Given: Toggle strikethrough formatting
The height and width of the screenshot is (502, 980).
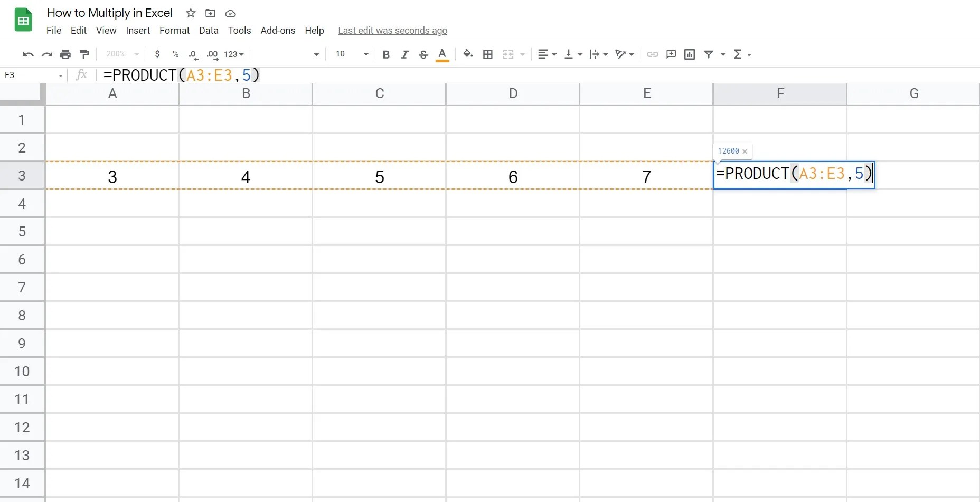Looking at the screenshot, I should [x=423, y=54].
